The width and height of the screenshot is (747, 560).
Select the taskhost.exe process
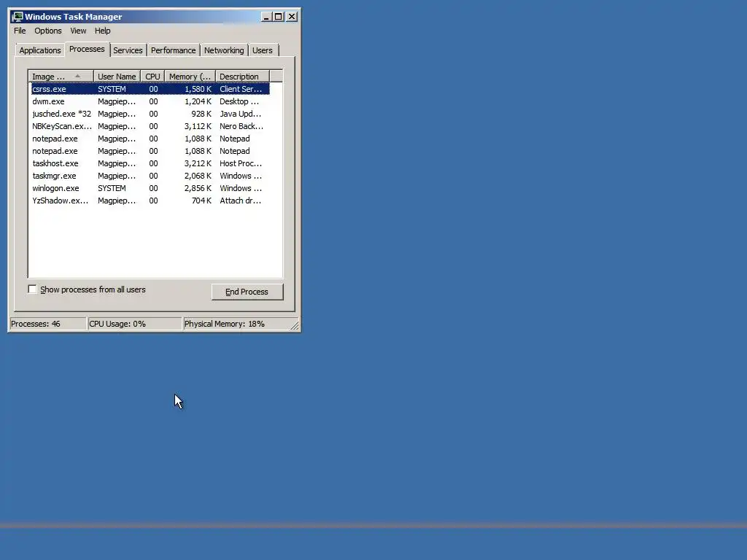[150, 163]
